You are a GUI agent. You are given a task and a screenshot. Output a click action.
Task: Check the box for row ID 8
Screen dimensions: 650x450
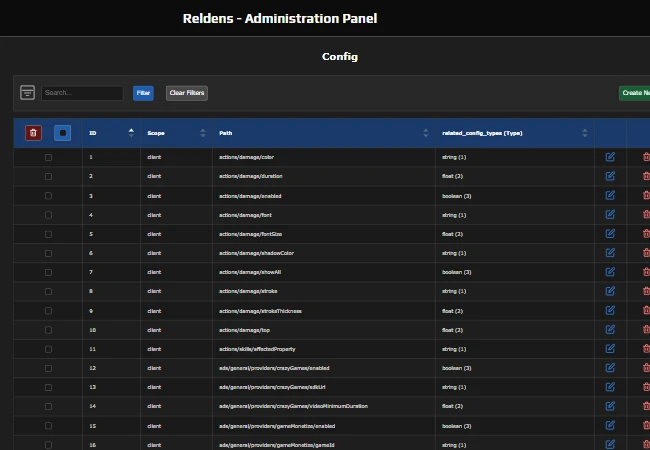[x=49, y=291]
